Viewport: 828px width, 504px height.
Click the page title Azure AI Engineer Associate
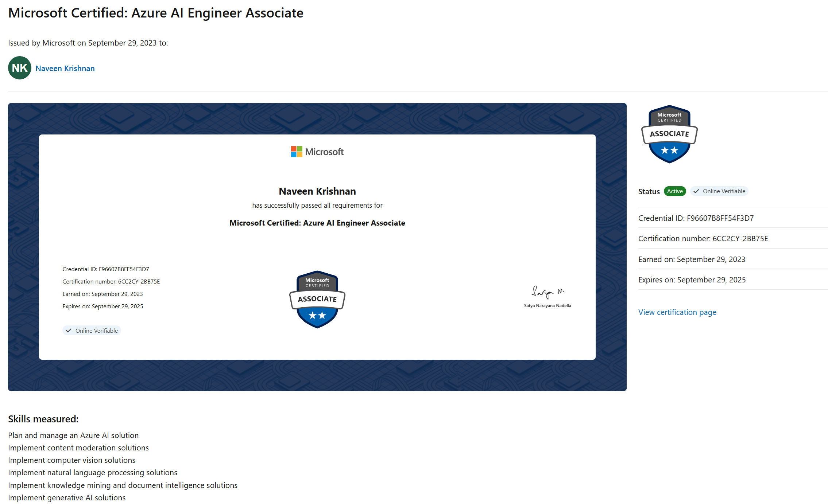click(x=156, y=13)
